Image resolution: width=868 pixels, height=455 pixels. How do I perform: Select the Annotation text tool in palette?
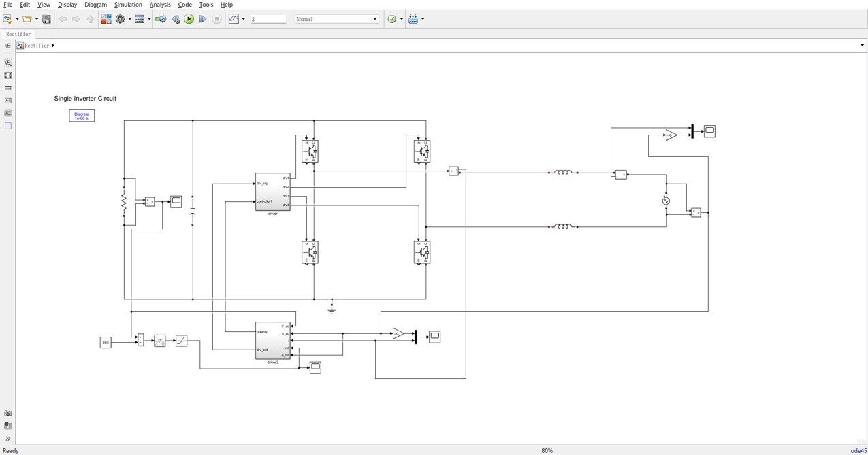(x=8, y=101)
